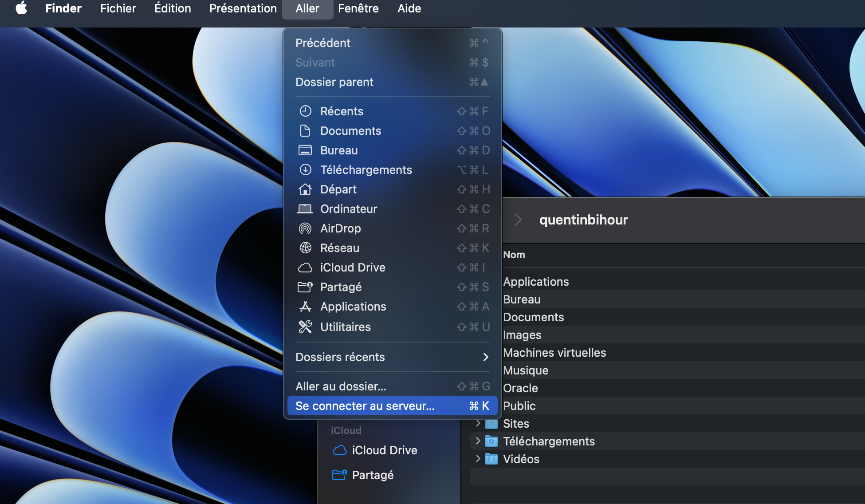Viewport: 865px width, 504px height.
Task: Click the Utilitaires tools icon
Action: coord(305,327)
